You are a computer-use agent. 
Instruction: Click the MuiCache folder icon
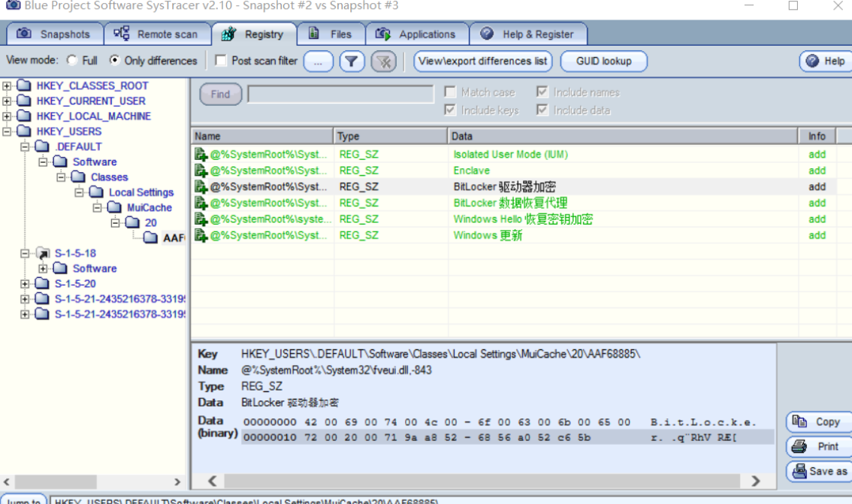pyautogui.click(x=114, y=207)
